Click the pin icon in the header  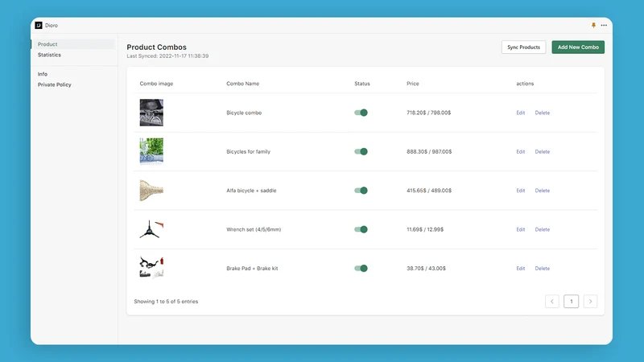pos(593,26)
